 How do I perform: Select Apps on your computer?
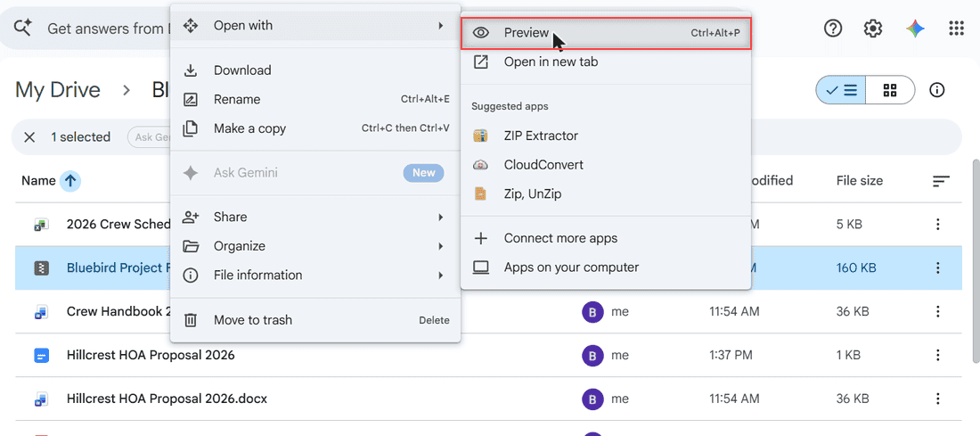point(606,267)
